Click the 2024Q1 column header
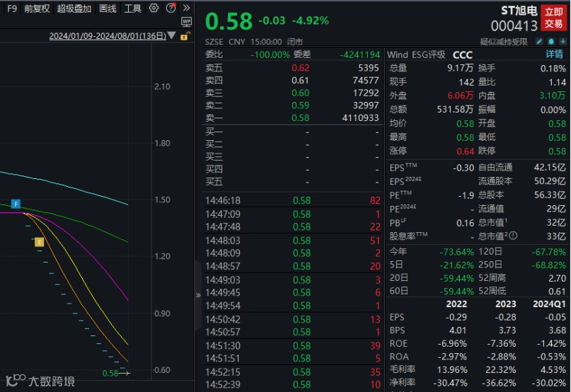The image size is (571, 392). pyautogui.click(x=549, y=304)
